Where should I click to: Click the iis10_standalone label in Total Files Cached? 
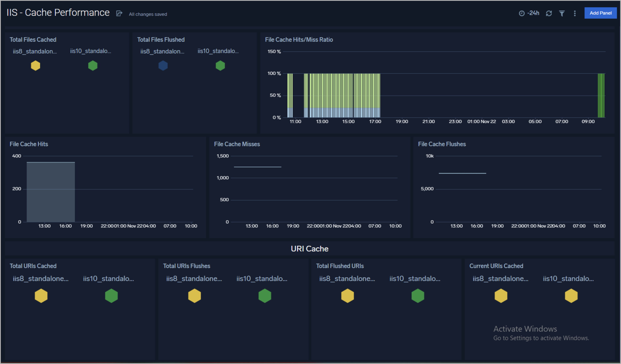point(91,51)
